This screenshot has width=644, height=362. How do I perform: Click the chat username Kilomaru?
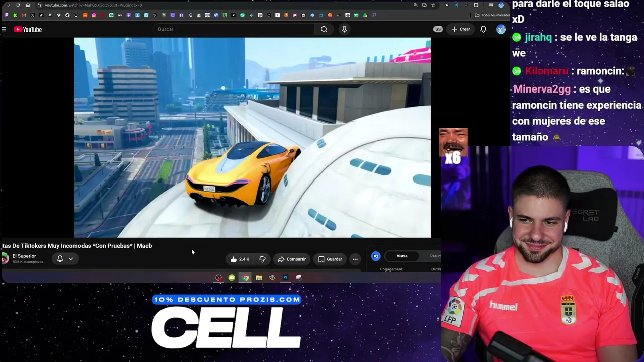point(546,71)
